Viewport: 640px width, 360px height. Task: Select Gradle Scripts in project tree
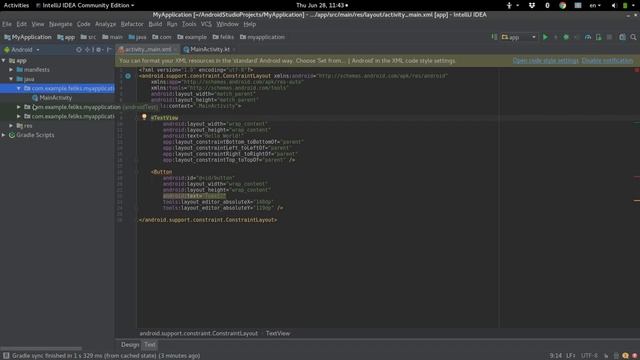point(35,135)
